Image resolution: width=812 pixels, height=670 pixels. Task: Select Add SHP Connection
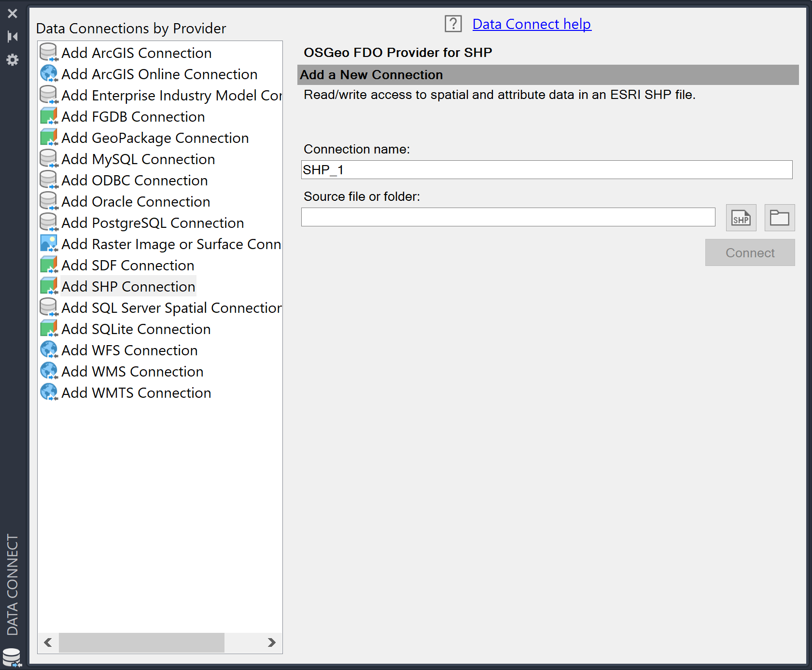[x=128, y=286]
